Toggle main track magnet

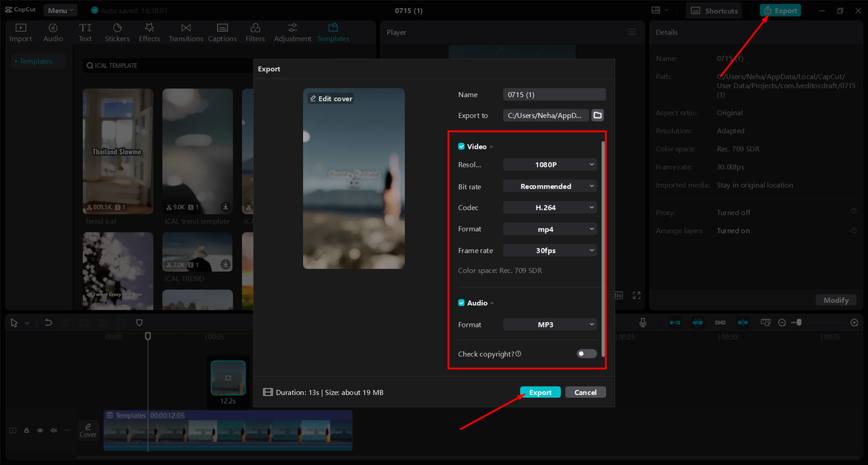click(675, 323)
